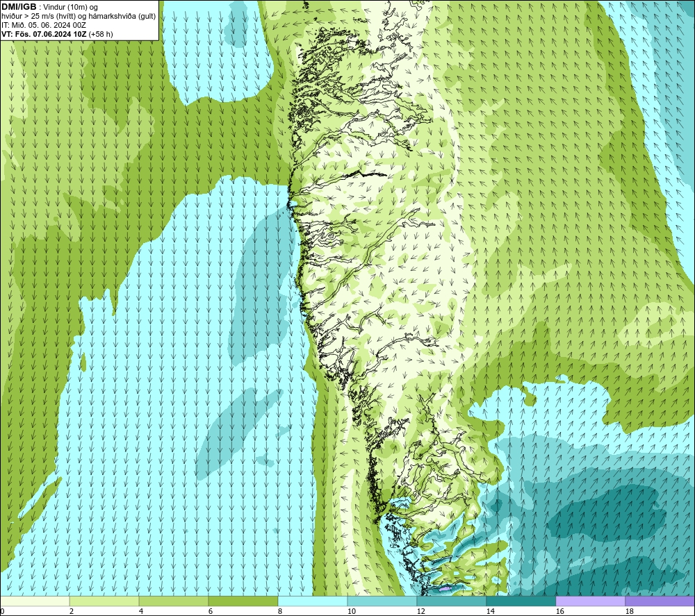
Task: Click the 12–14 m/s teal legend swatch
Action: point(451,601)
